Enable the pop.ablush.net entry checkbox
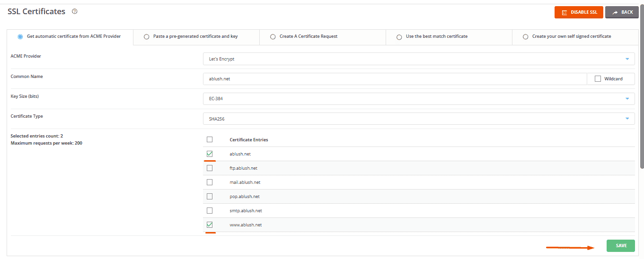The width and height of the screenshot is (644, 259). click(x=210, y=196)
